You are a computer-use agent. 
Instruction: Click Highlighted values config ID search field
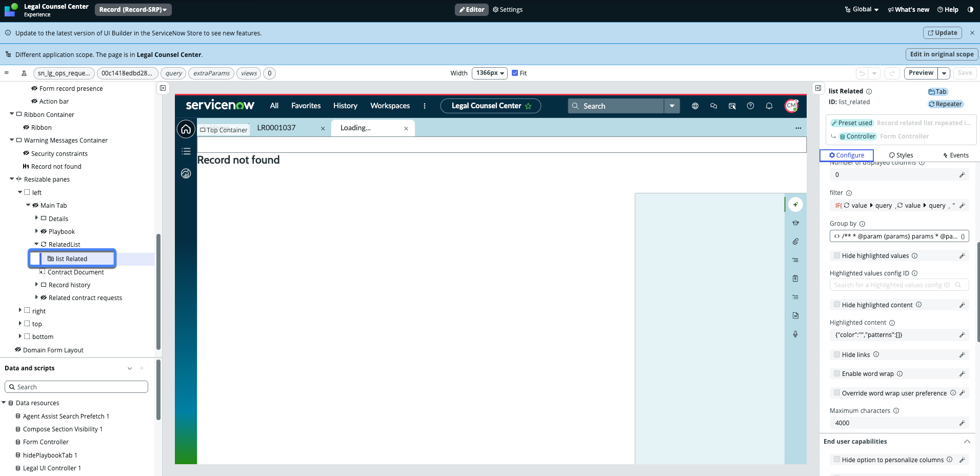(899, 285)
